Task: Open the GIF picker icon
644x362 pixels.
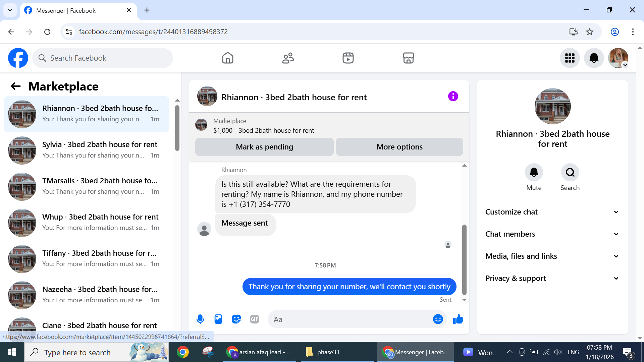Action: pos(255,319)
